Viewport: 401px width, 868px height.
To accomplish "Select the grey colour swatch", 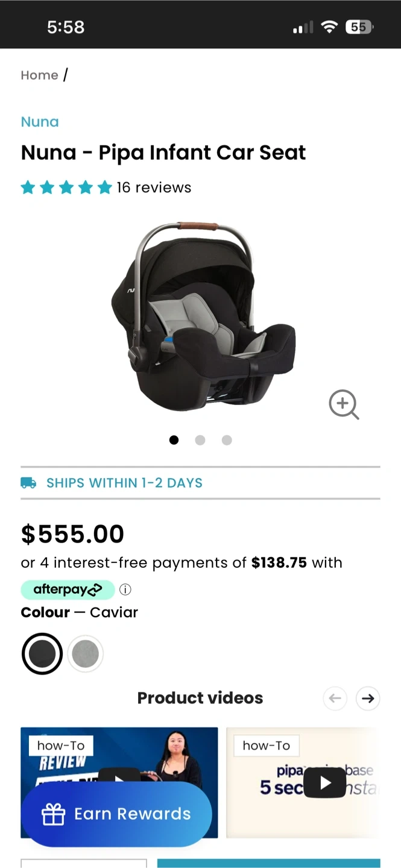I will tap(85, 653).
